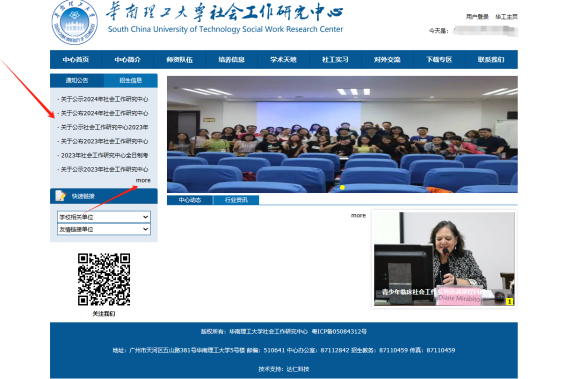
Task: Open the 华工主页 link
Action: (506, 17)
